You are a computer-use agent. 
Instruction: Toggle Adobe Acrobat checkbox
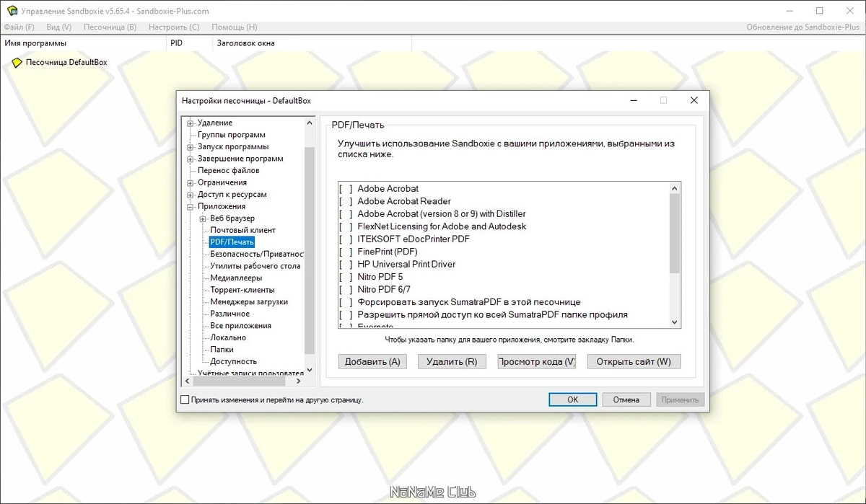346,189
